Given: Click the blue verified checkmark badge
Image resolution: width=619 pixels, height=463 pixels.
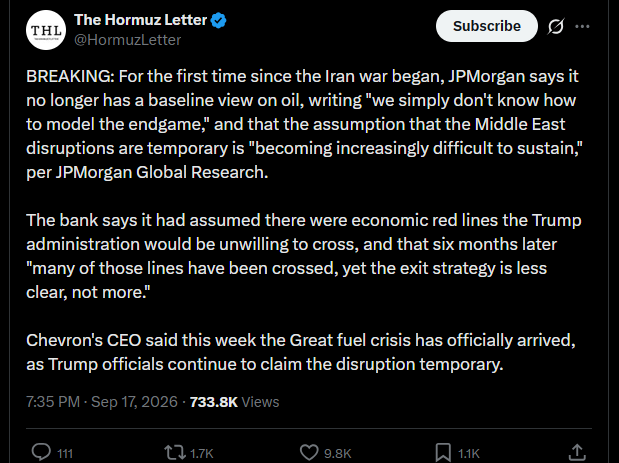Looking at the screenshot, I should pos(218,21).
